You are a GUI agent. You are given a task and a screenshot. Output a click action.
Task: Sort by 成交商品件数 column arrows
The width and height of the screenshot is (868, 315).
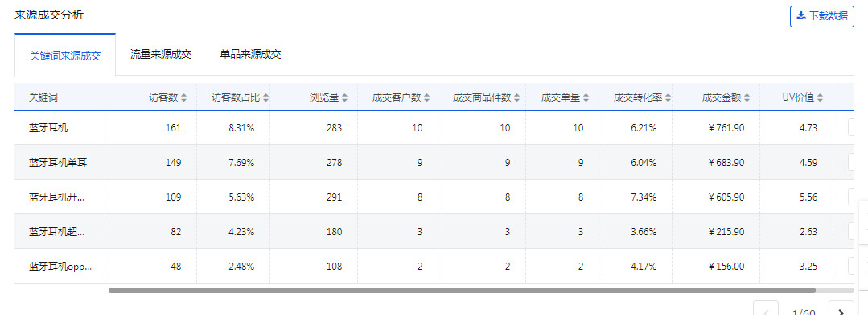516,97
